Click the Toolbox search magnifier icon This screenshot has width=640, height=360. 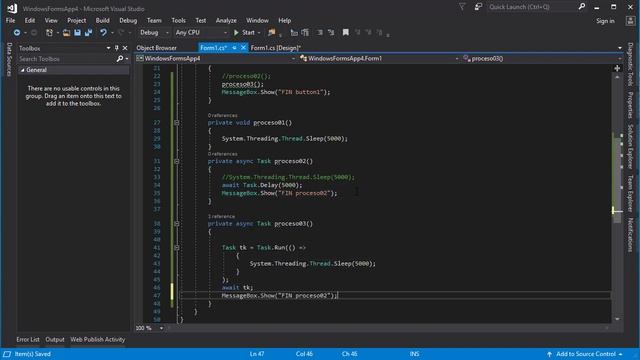(x=120, y=59)
